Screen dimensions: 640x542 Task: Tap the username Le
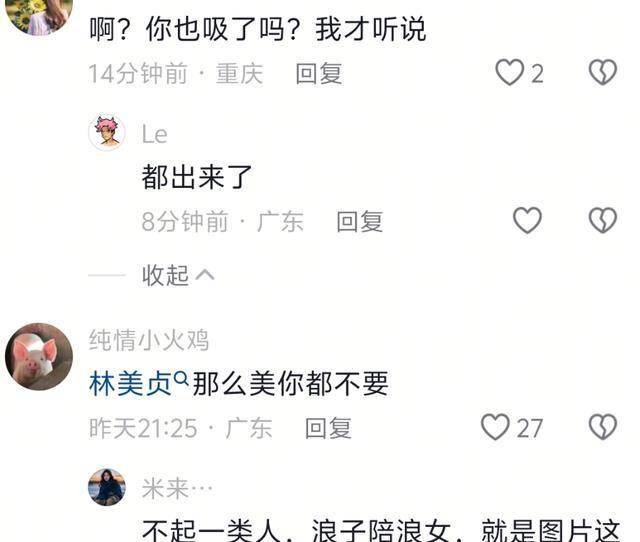coord(154,134)
